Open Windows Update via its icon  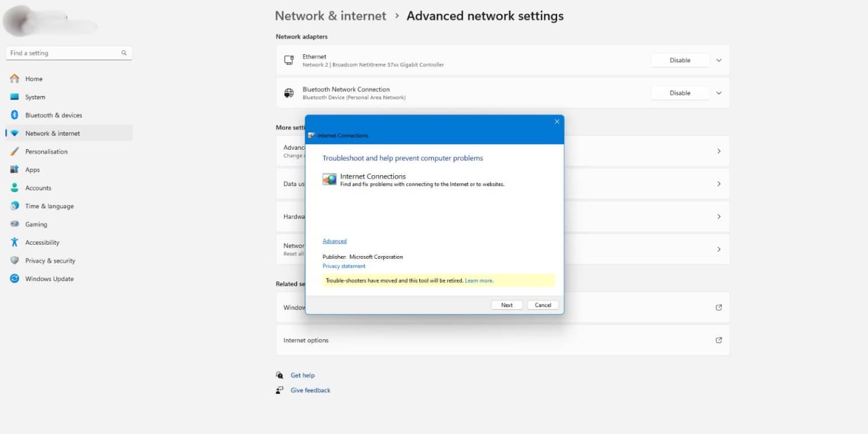point(14,279)
